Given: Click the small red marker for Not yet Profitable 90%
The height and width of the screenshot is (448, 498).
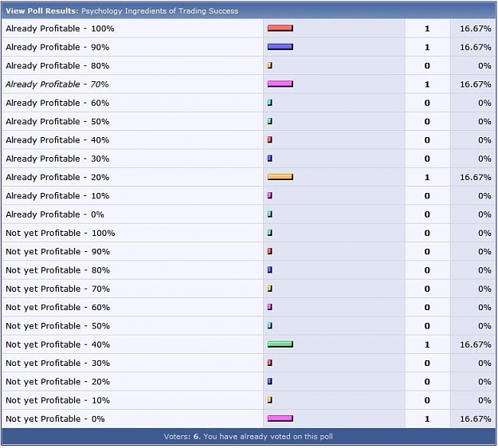Looking at the screenshot, I should (270, 251).
